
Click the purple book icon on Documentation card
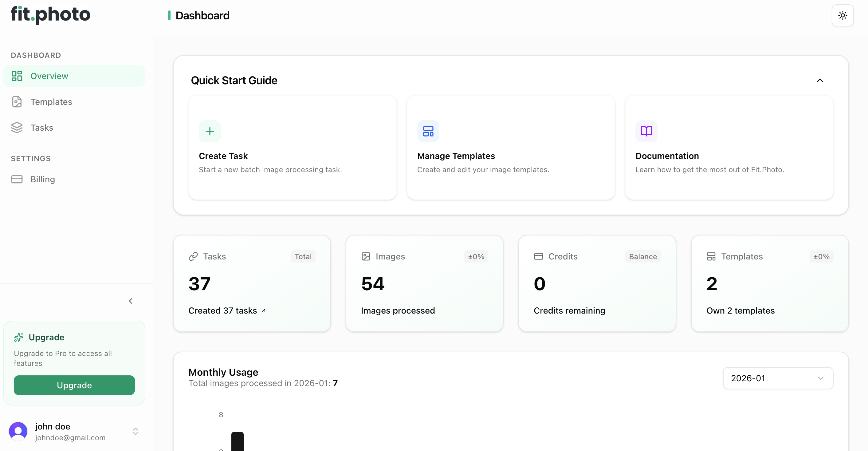[646, 131]
